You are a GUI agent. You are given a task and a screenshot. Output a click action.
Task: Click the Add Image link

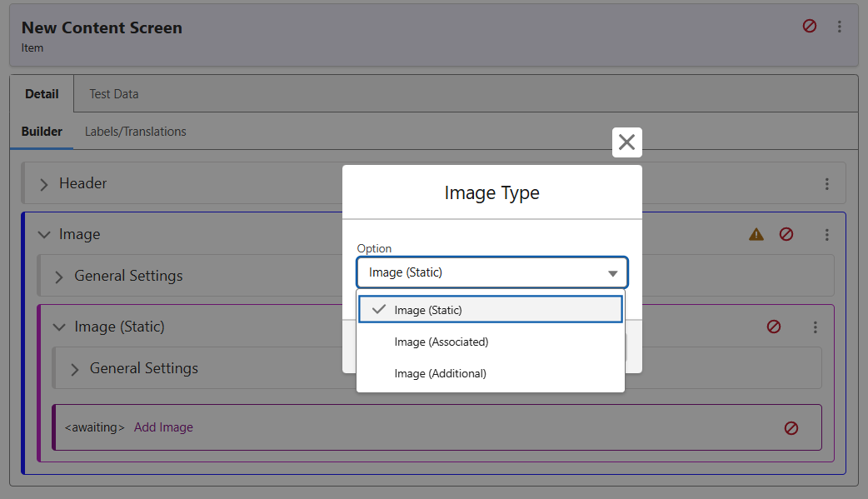tap(163, 427)
